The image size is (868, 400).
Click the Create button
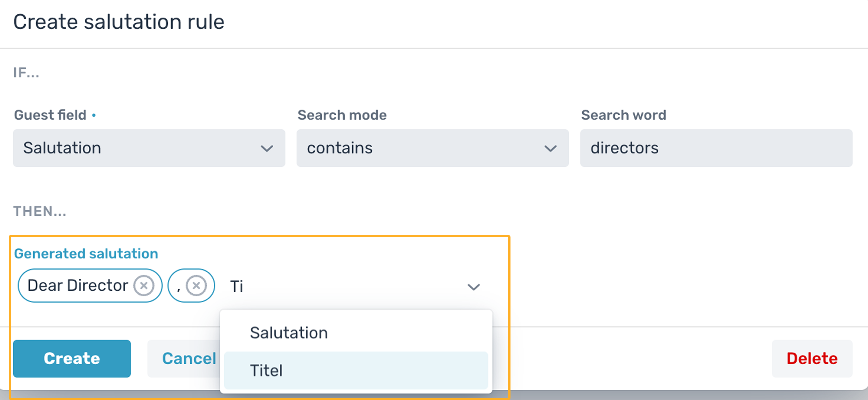coord(72,358)
